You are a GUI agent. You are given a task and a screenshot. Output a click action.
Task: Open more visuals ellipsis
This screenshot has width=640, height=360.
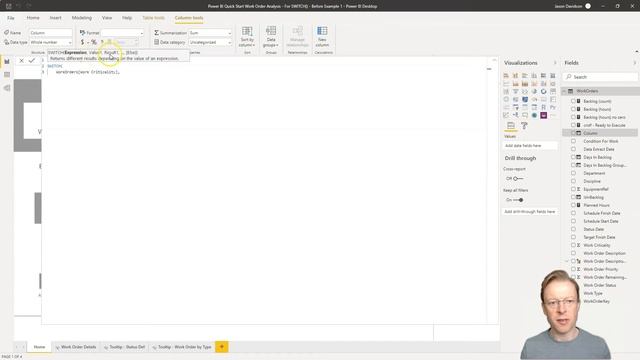pos(553,116)
